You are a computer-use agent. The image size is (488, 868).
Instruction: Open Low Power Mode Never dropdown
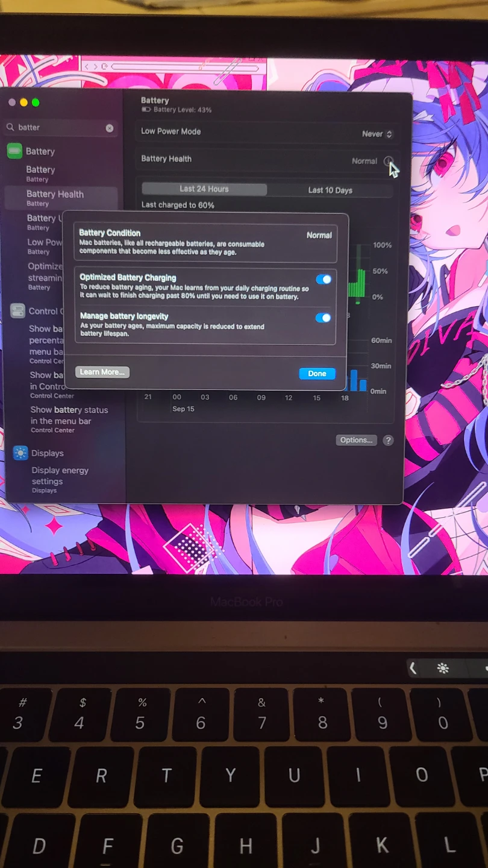[377, 134]
